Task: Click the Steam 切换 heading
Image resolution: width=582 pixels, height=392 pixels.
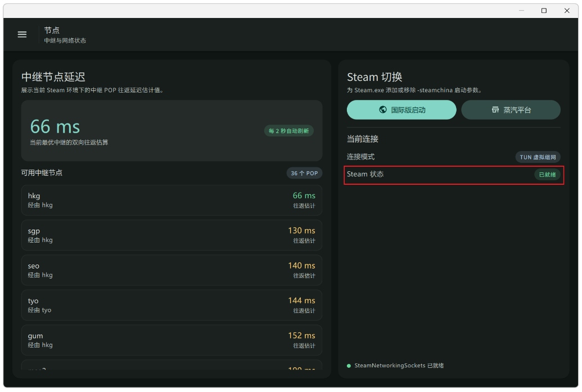Action: (375, 77)
